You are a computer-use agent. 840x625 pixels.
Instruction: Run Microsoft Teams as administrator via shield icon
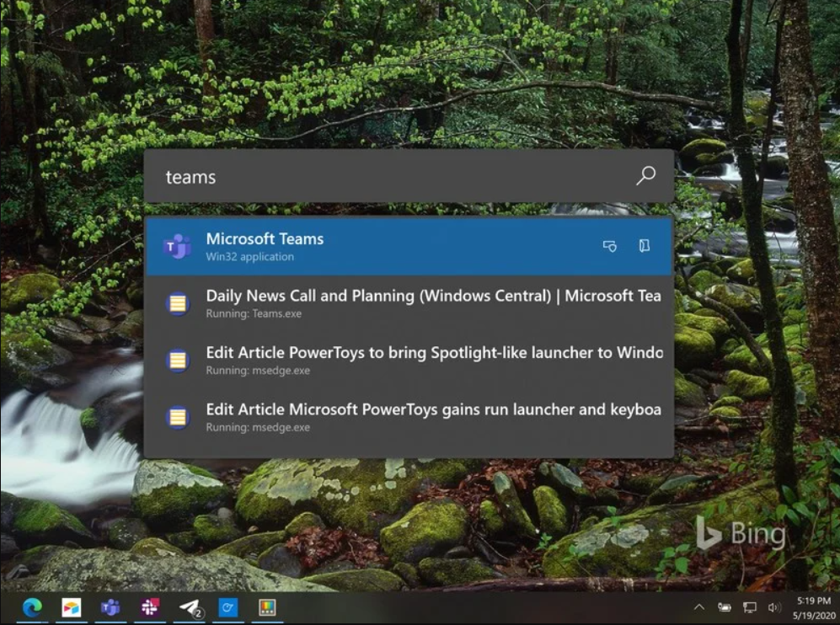[x=610, y=246]
